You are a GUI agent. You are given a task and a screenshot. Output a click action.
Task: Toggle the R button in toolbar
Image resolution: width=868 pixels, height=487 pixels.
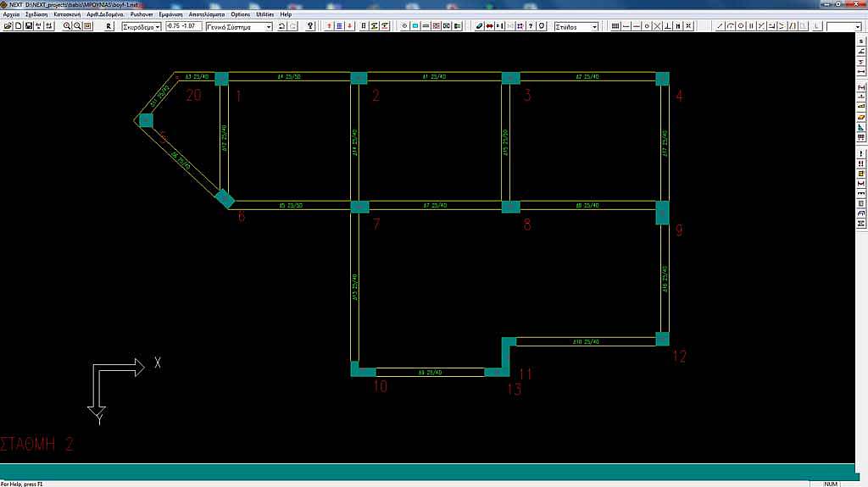(x=108, y=26)
